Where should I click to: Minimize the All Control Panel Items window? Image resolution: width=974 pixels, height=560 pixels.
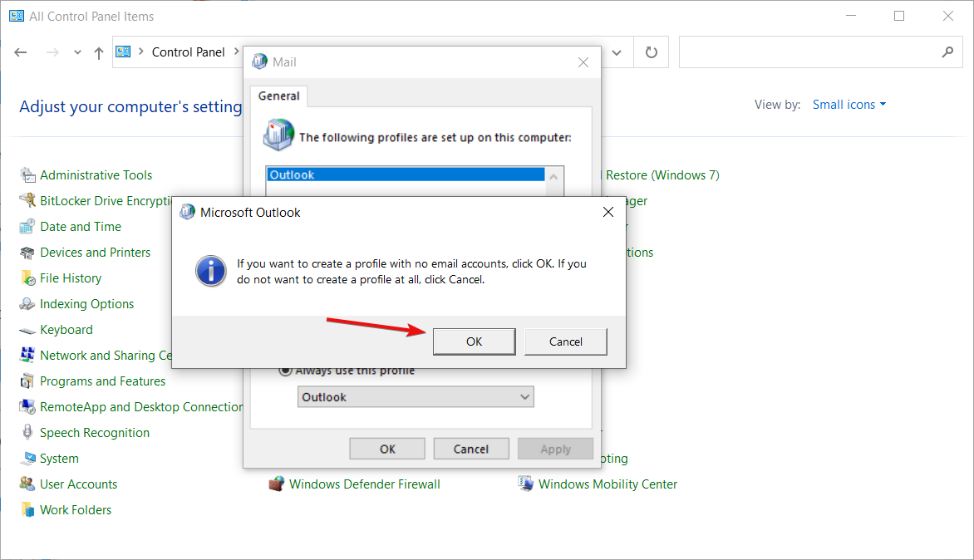click(851, 16)
